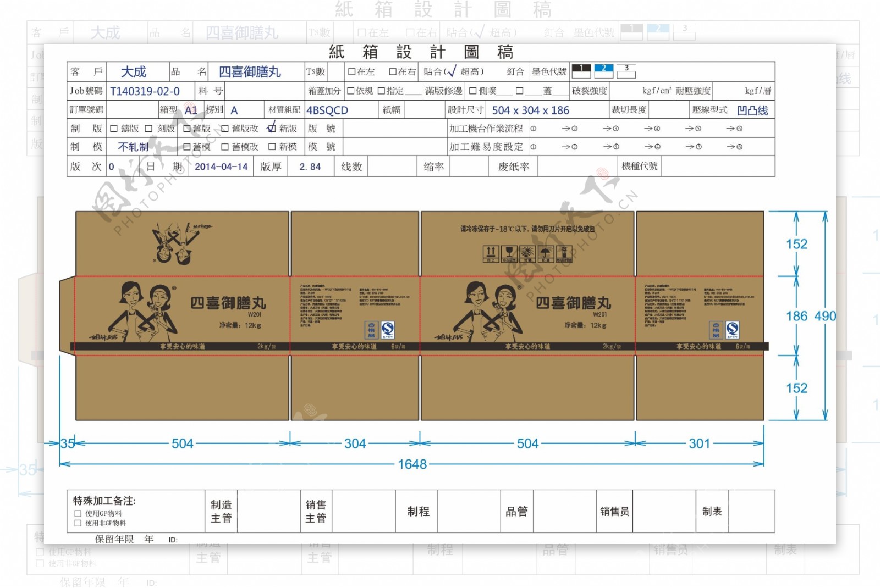The height and width of the screenshot is (588, 880).
Task: Select customer name 大成 in front sheet
Action: click(134, 72)
